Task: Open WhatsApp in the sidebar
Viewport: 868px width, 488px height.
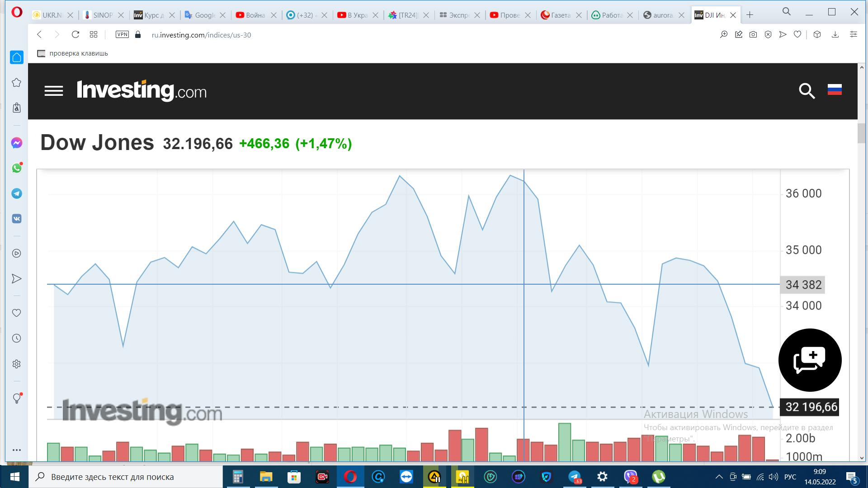Action: pos(17,168)
